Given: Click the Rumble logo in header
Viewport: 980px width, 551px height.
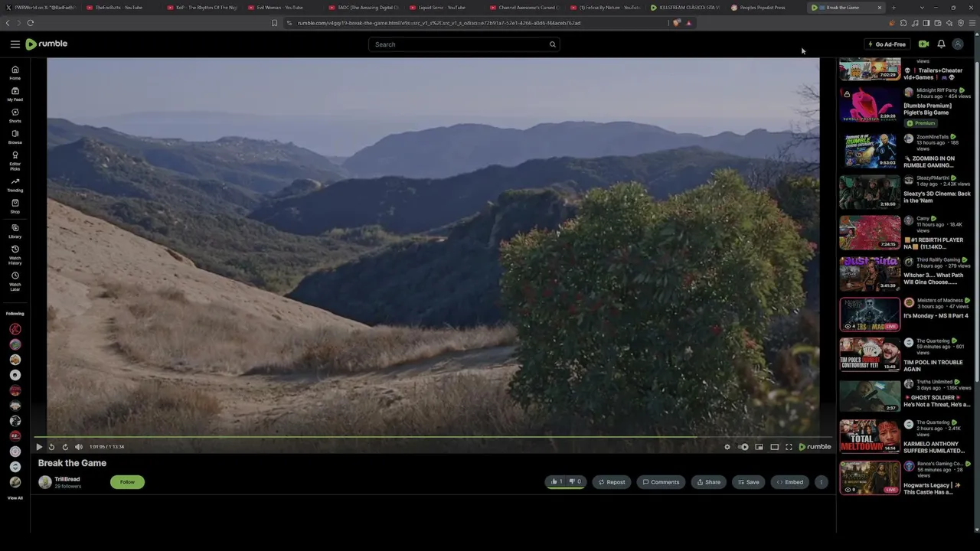Looking at the screenshot, I should click(x=47, y=44).
